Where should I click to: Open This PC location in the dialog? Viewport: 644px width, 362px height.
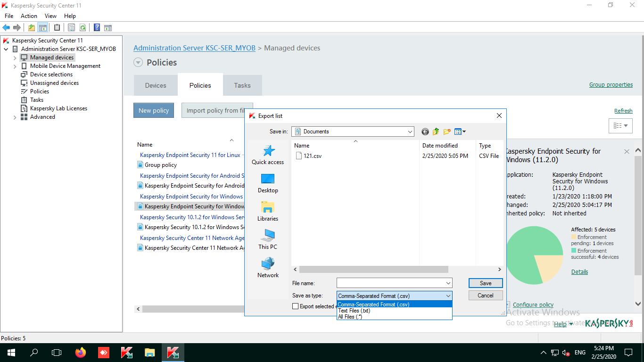tap(268, 239)
